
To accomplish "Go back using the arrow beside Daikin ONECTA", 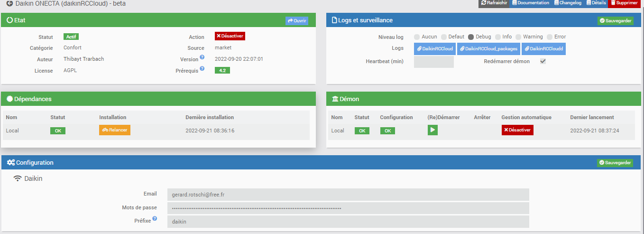I will coord(9,3).
